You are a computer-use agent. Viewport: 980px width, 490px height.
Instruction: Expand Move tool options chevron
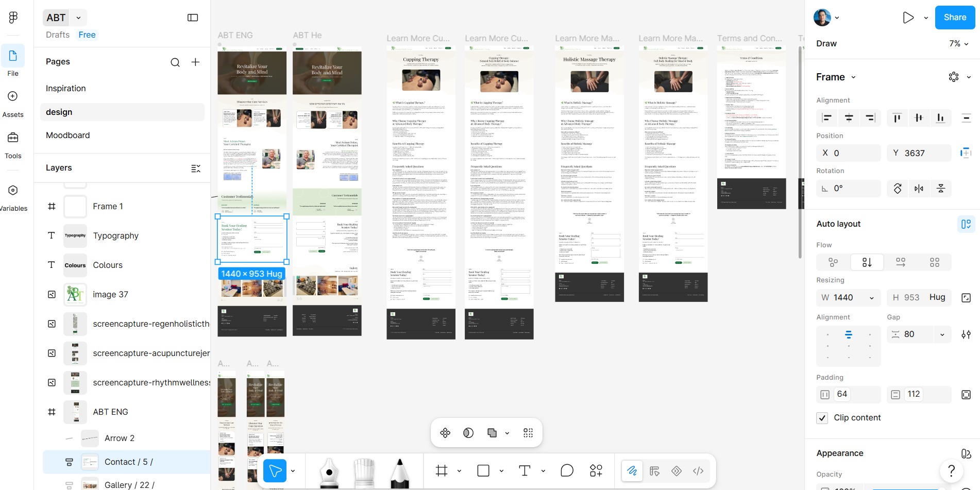pos(293,471)
